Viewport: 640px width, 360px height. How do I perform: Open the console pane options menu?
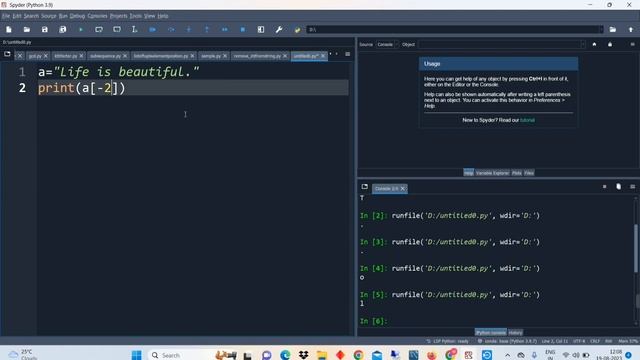632,187
